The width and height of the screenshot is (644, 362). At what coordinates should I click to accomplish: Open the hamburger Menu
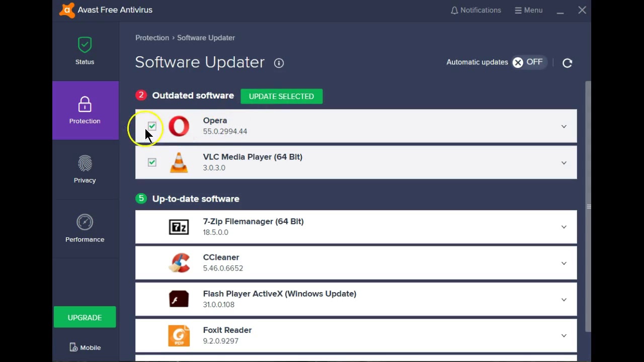[529, 10]
